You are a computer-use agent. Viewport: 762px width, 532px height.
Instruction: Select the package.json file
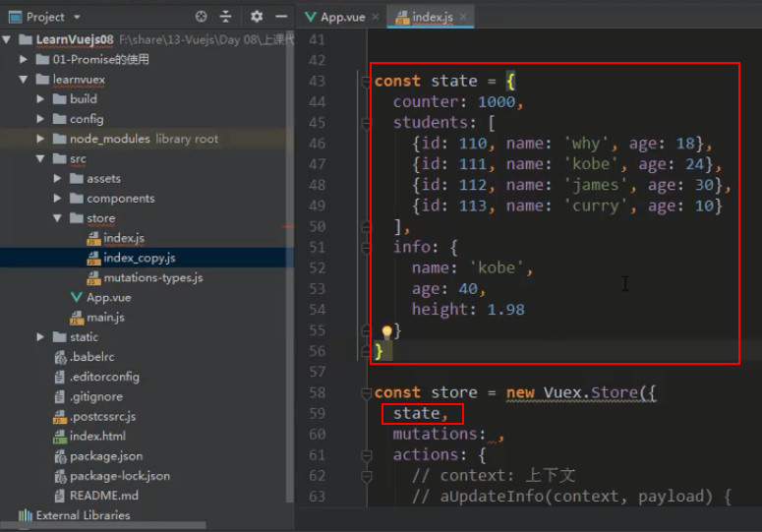[106, 456]
